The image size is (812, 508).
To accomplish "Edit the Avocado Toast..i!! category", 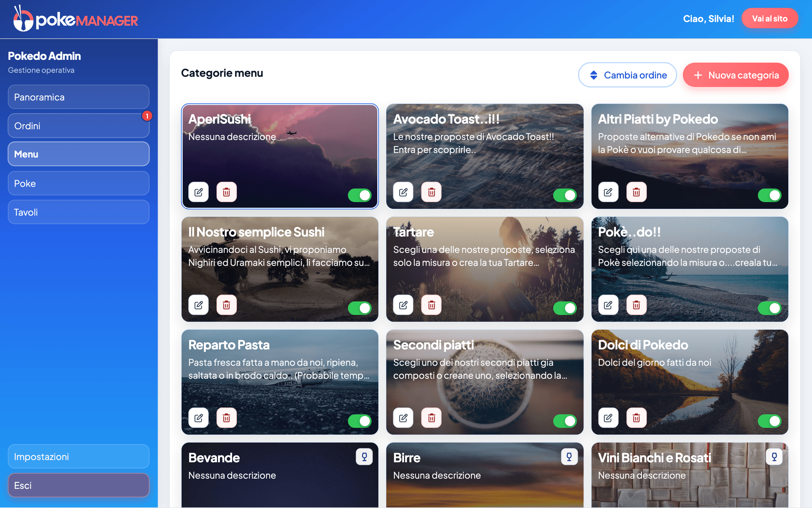I will click(x=403, y=192).
